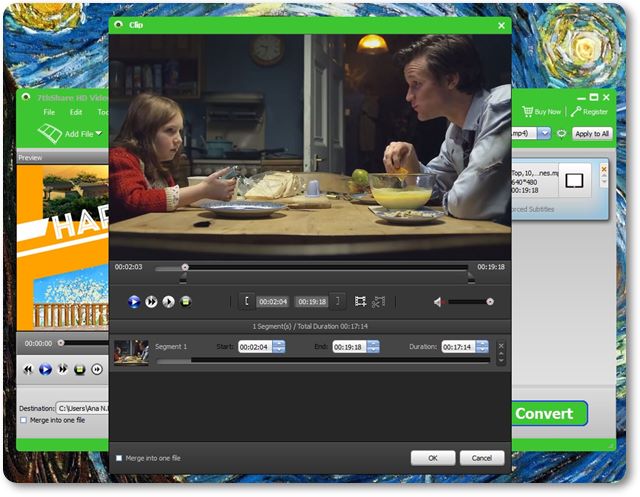Enable Merge into one file in the Clip dialog
The width and height of the screenshot is (640, 497).
click(x=119, y=458)
